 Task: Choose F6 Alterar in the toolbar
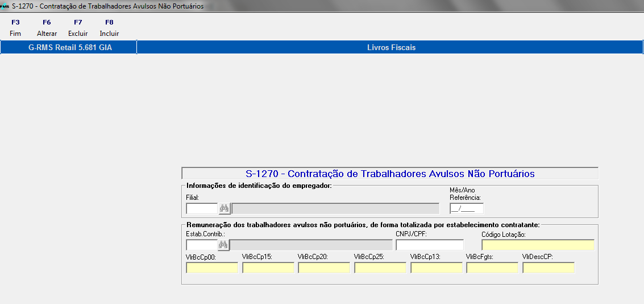pyautogui.click(x=47, y=28)
